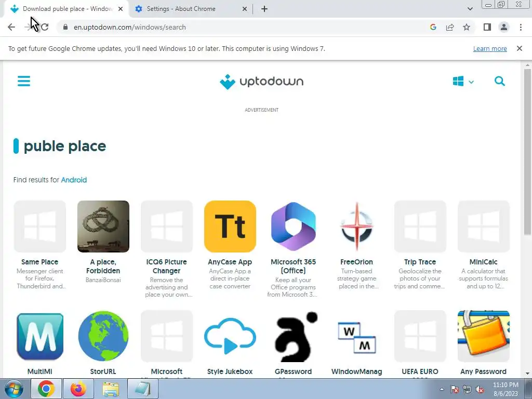View site information via the lock icon
Screen dimensions: 532x399
point(65,27)
